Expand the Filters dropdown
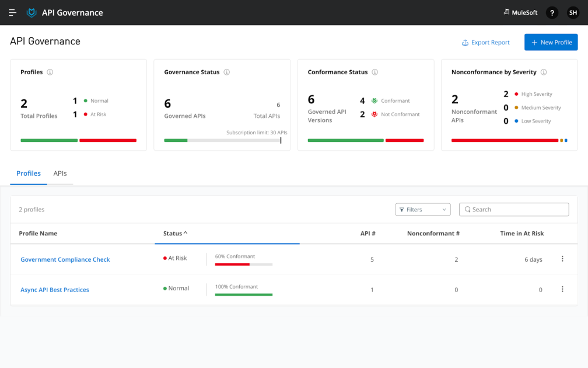Viewport: 588px width, 368px height. [422, 209]
